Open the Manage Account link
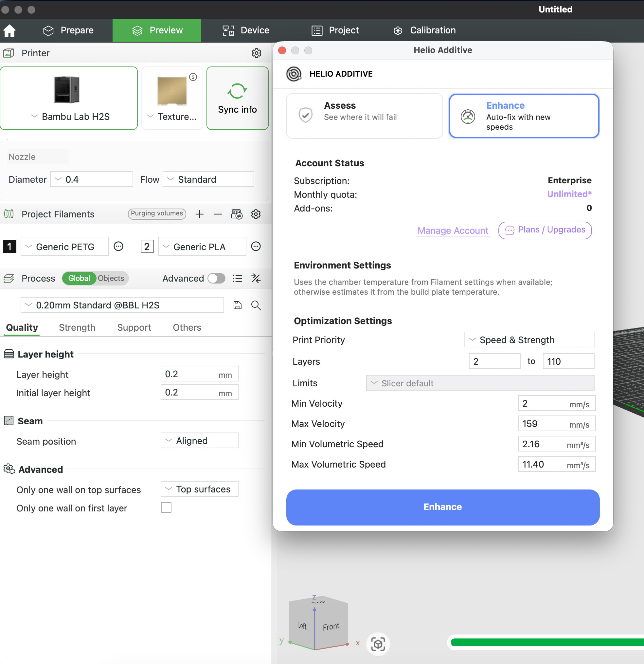The image size is (644, 664). click(x=453, y=231)
